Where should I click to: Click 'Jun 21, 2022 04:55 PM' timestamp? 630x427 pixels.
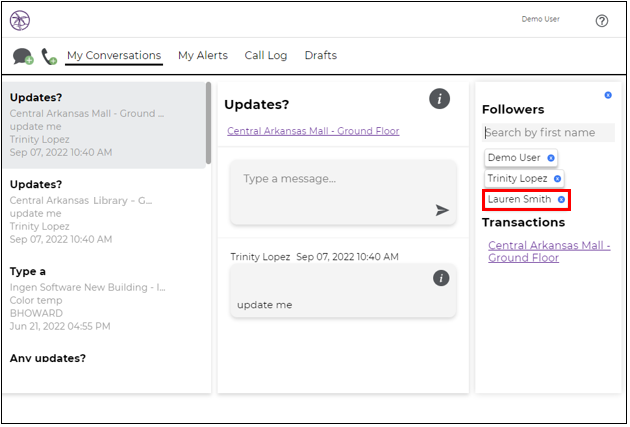tap(60, 326)
